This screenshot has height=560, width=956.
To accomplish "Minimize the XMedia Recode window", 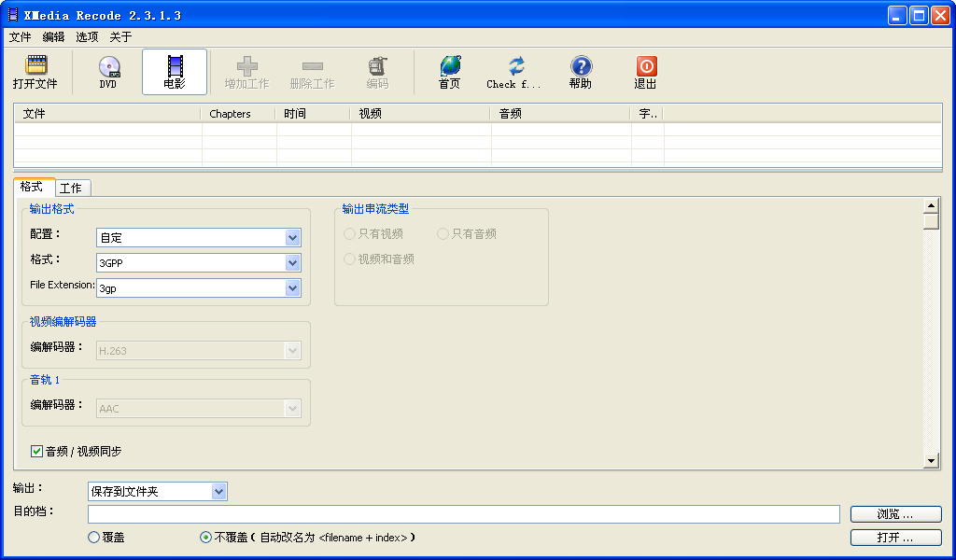I will [x=897, y=16].
